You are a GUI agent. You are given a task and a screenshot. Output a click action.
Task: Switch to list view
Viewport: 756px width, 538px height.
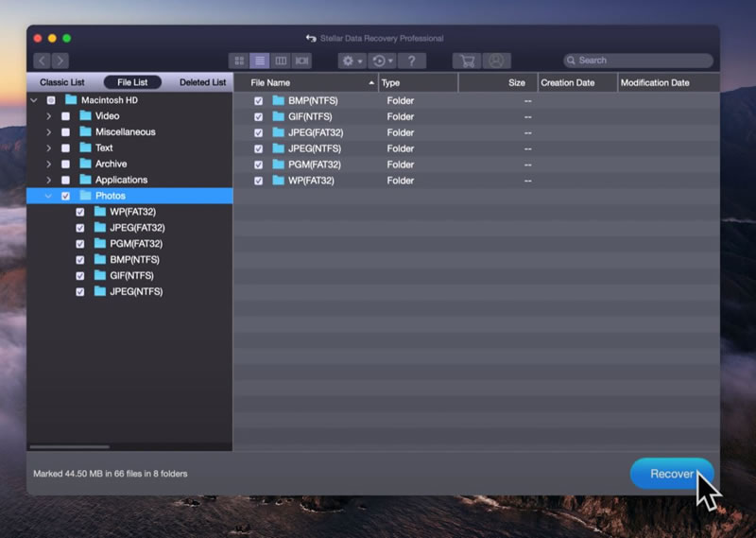coord(259,61)
